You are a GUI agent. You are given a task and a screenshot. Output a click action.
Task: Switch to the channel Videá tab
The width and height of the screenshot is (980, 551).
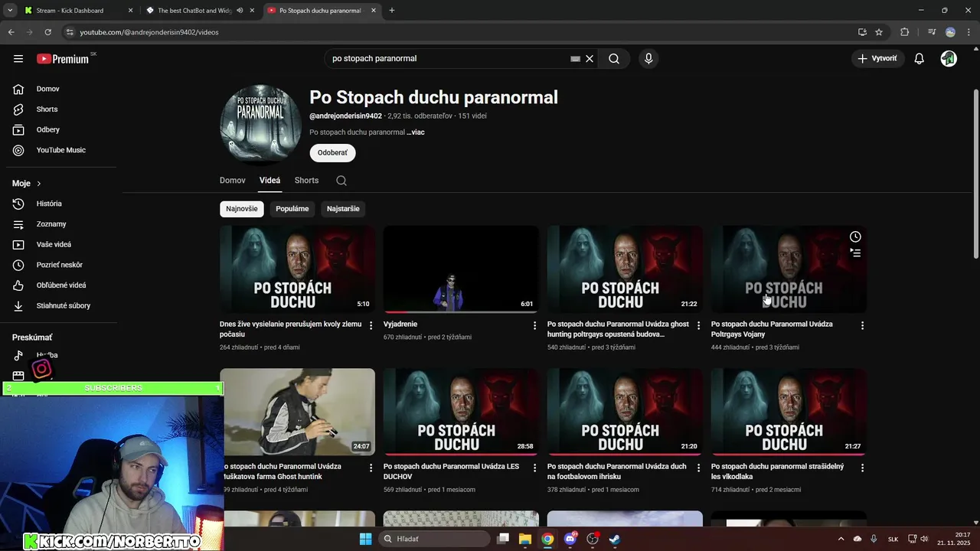(x=269, y=181)
